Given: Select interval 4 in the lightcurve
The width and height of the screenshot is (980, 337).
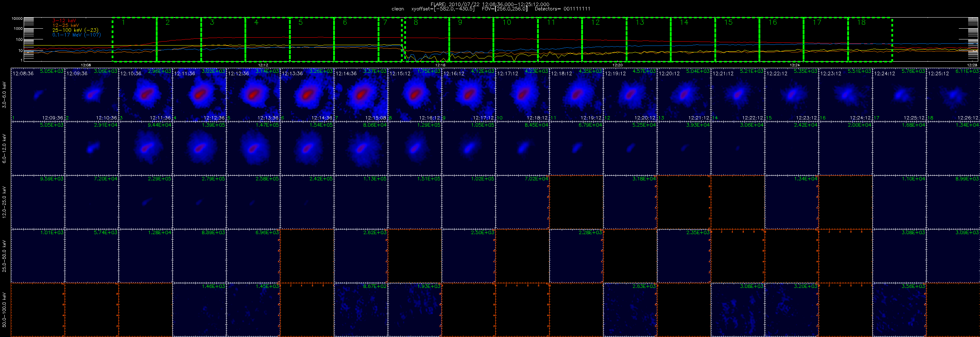Looking at the screenshot, I should (267, 39).
